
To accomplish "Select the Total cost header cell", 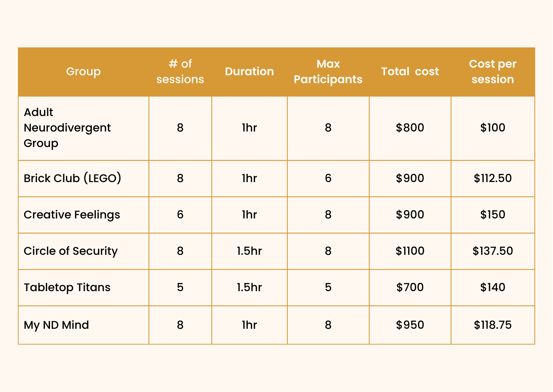I will (x=410, y=72).
